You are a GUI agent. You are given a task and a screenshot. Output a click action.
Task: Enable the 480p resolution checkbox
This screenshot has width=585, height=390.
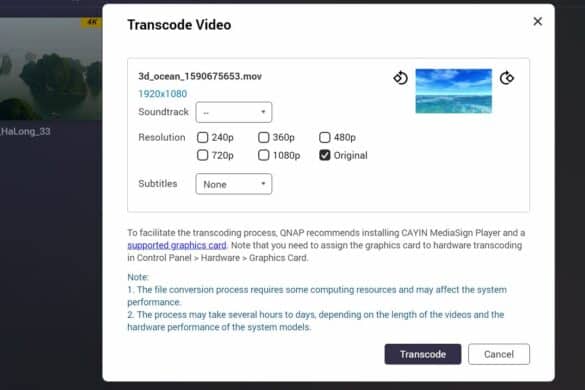pos(325,137)
